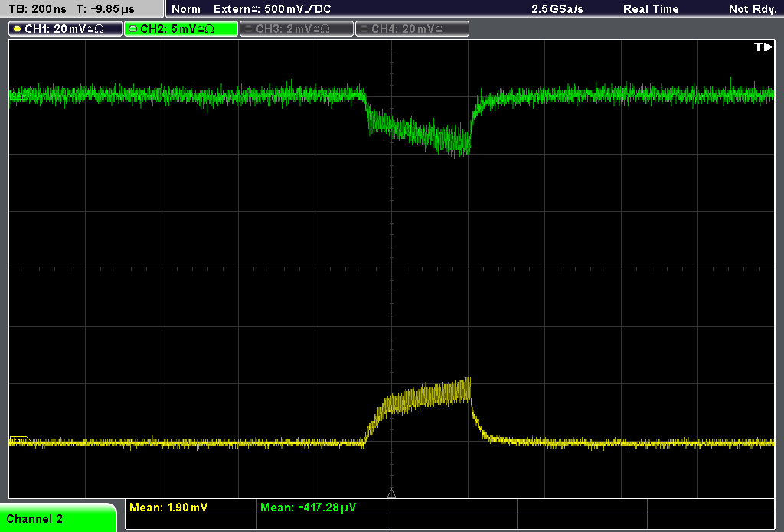Click the CH2 green indicator circle
Screen dimensions: 784x532
click(133, 29)
